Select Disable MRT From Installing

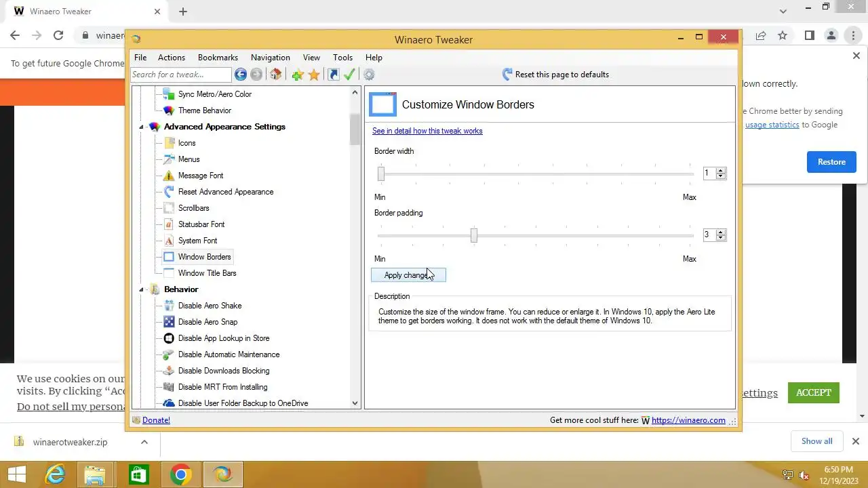[x=222, y=387]
